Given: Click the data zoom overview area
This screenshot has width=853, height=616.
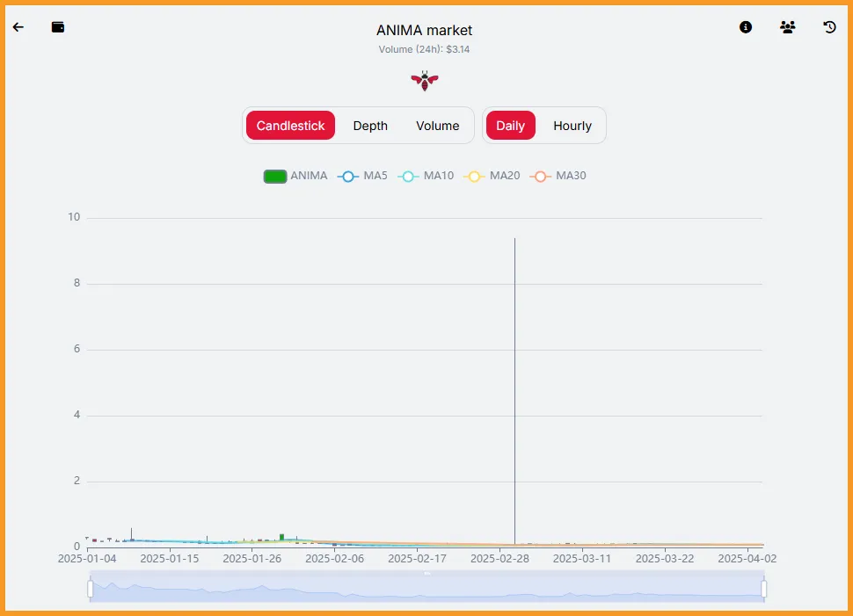Looking at the screenshot, I should 427,589.
